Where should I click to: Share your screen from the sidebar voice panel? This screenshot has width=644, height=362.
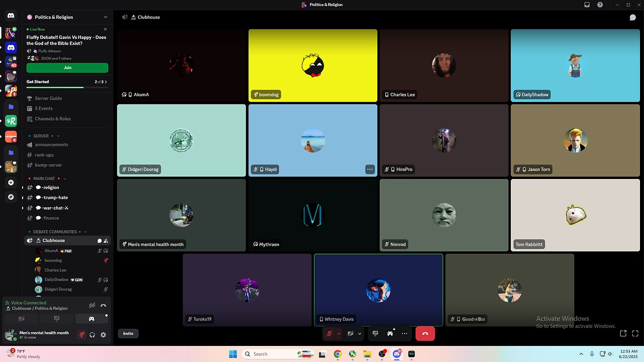tap(56, 319)
